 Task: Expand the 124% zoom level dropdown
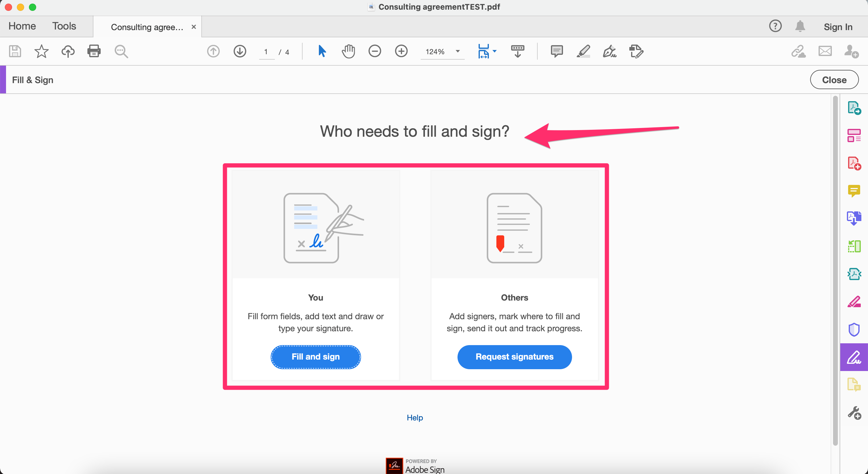pos(458,51)
